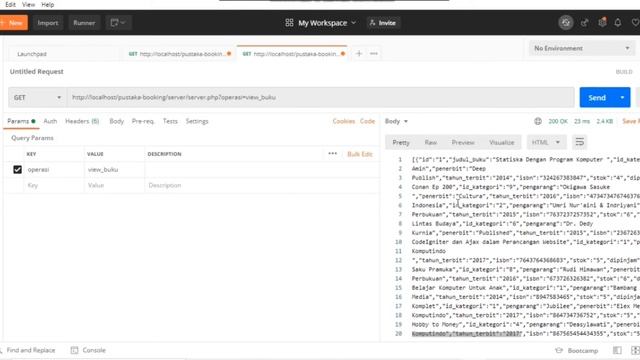Open the request Body tab
Viewport: 640px width, 360px height.
pyautogui.click(x=116, y=121)
